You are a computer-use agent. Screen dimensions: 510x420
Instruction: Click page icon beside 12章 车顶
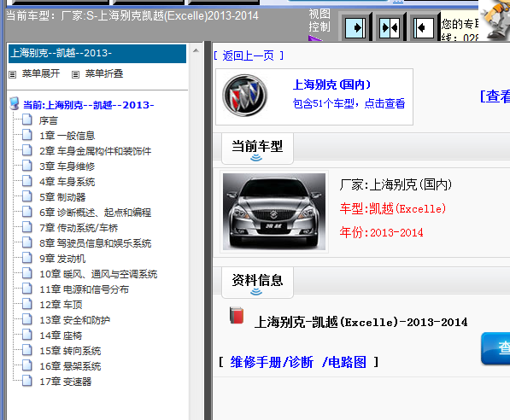coord(27,304)
